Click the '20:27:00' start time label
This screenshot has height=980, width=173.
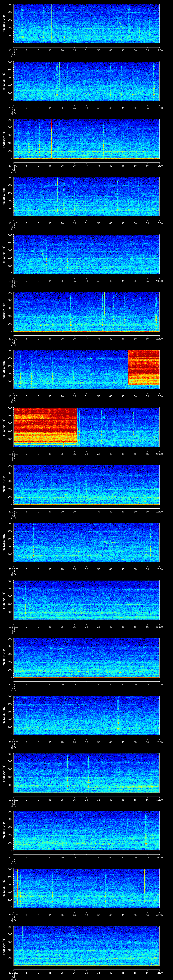(x=13, y=684)
